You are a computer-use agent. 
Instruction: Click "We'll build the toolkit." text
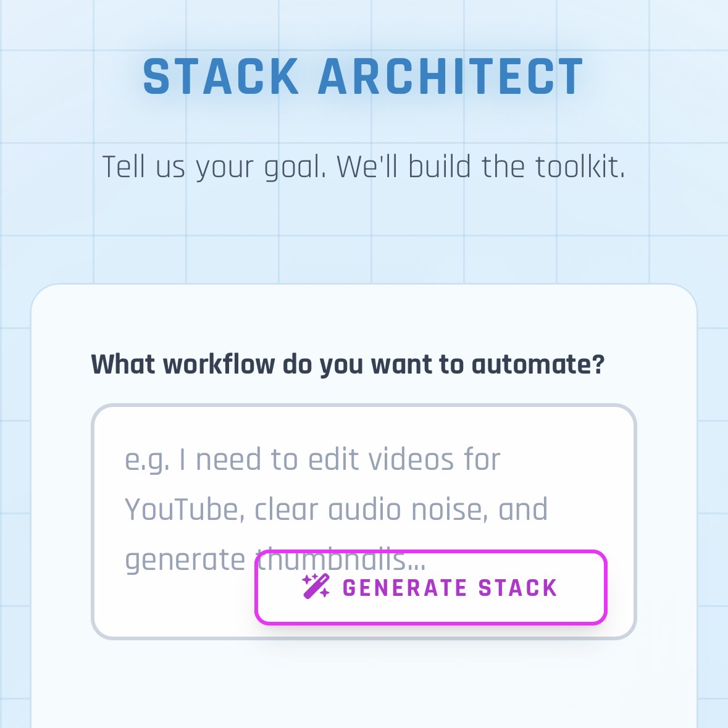(481, 167)
